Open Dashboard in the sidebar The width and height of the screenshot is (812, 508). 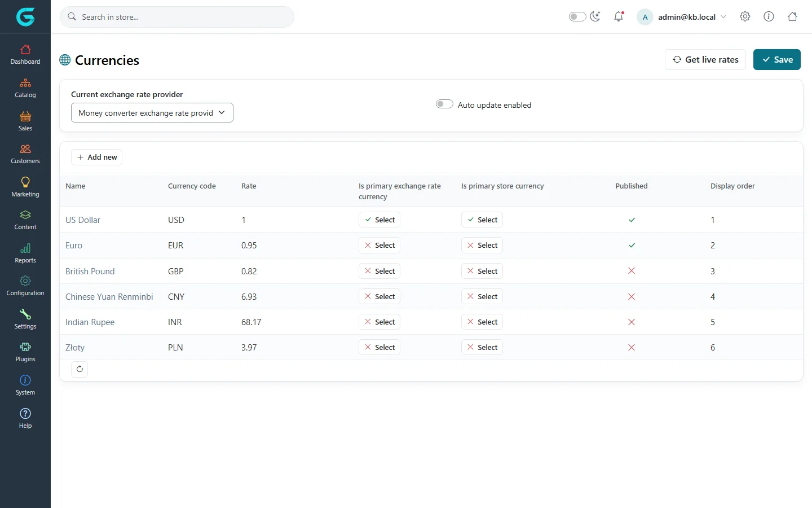point(25,55)
